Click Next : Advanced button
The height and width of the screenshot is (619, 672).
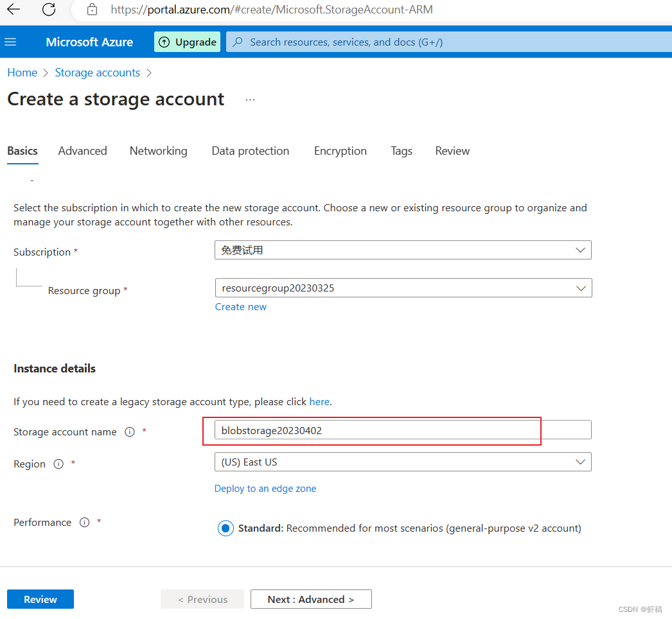click(x=310, y=598)
